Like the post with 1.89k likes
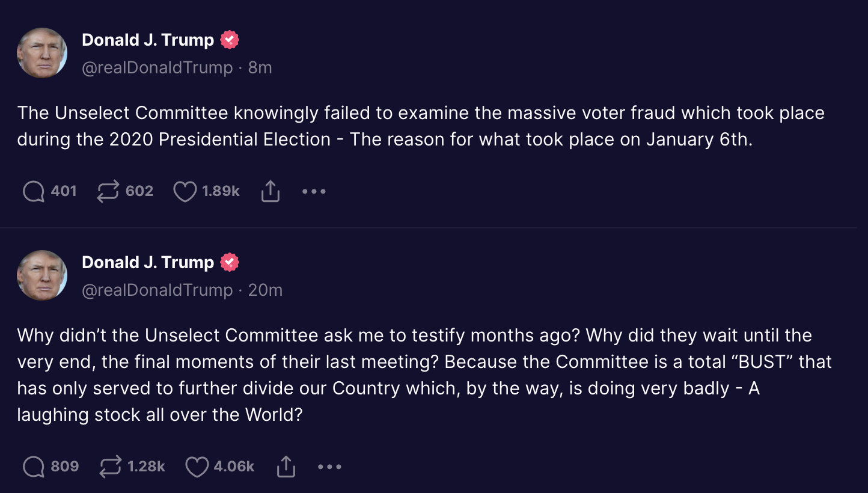This screenshot has height=493, width=868. (185, 191)
